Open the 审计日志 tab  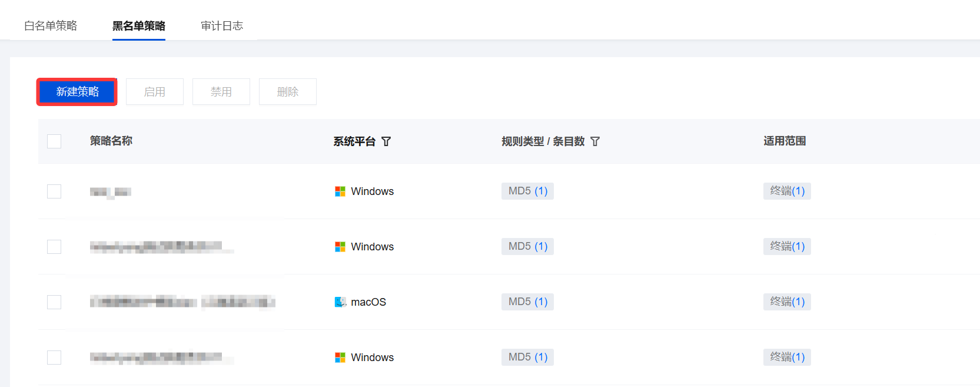click(222, 26)
